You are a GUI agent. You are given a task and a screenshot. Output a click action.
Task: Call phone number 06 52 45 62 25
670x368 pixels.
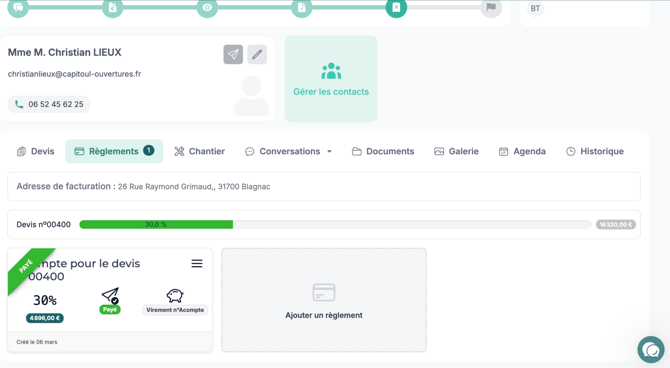point(49,104)
